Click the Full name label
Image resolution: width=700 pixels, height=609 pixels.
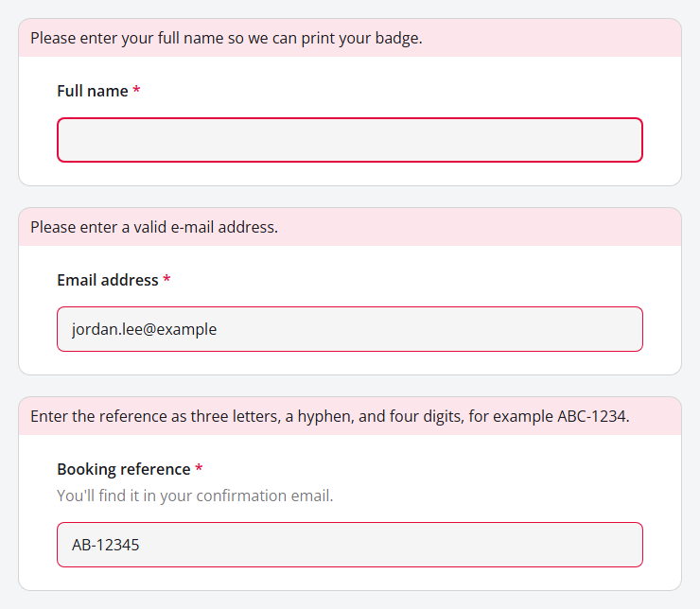(93, 91)
